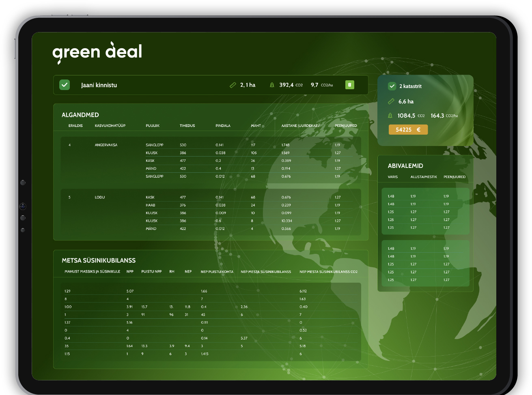Click NEP METSA SÜSINIKUBILANSS CO2 header

pos(329,272)
